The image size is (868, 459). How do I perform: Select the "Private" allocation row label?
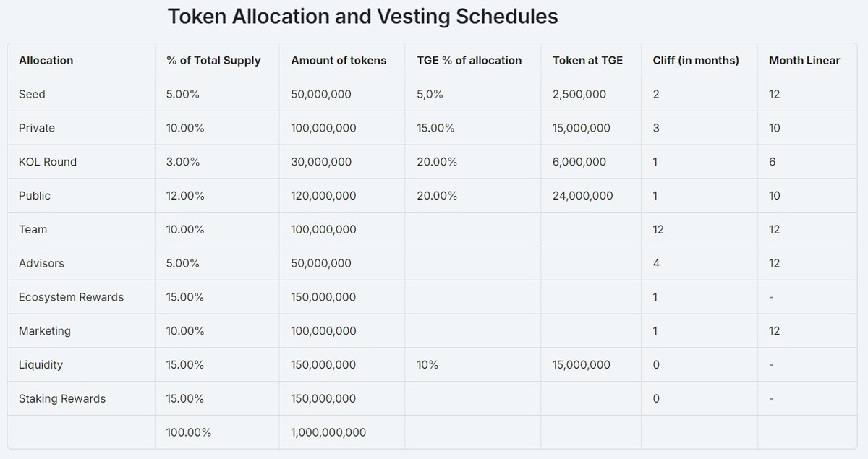(x=37, y=128)
